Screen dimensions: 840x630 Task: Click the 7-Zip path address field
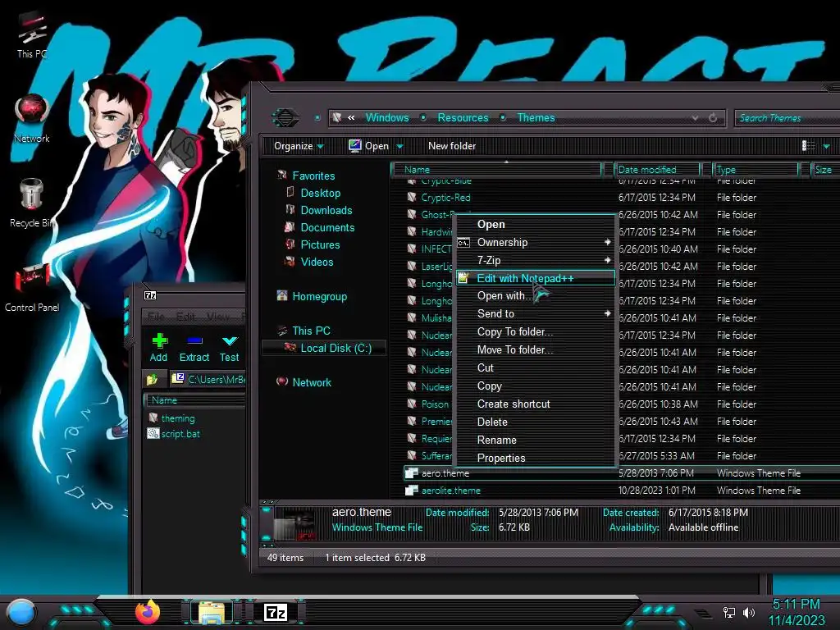(208, 379)
